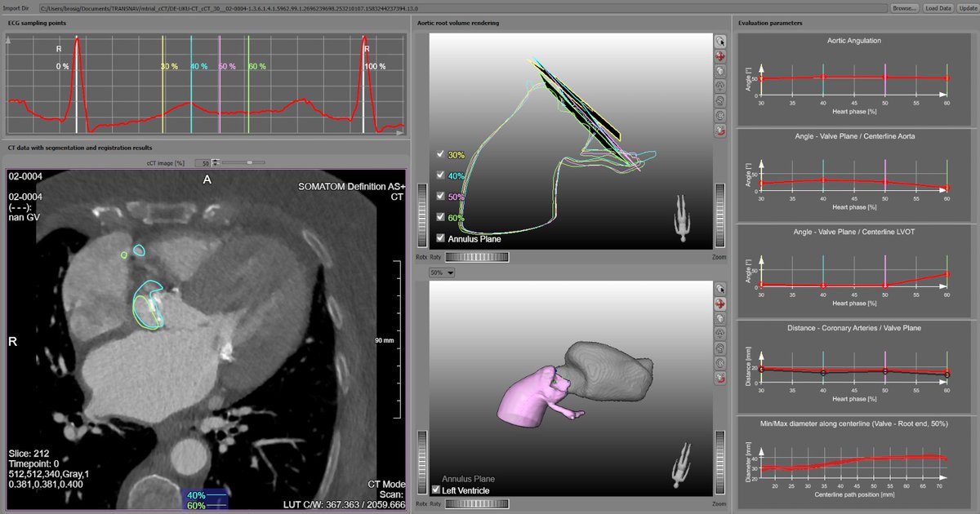
Task: Toggle the 40% phase contour checkbox
Action: click(x=442, y=175)
